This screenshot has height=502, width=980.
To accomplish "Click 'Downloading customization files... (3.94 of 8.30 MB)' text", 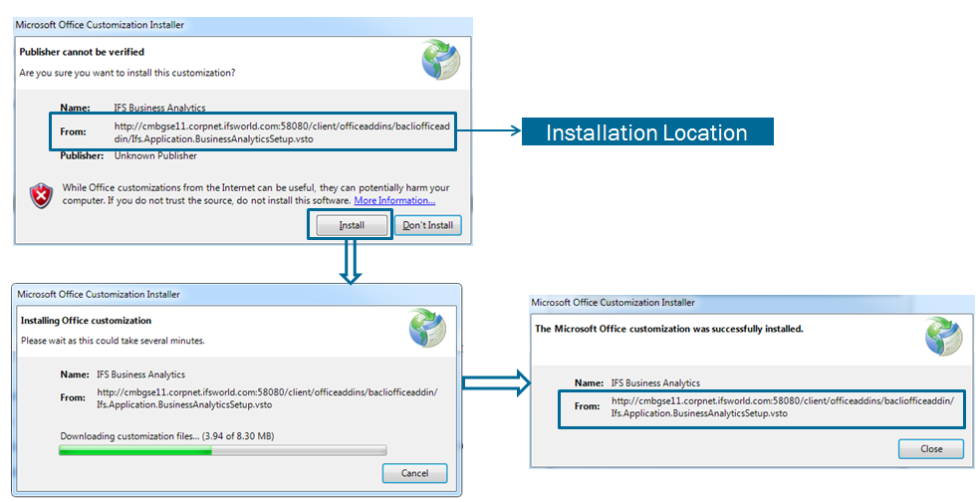I will (x=167, y=436).
